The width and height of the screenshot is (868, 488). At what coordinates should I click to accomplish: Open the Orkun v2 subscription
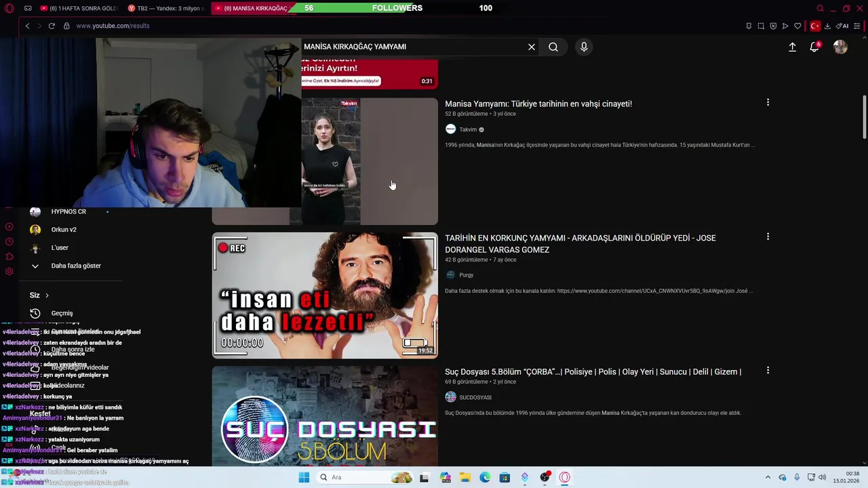pyautogui.click(x=64, y=230)
